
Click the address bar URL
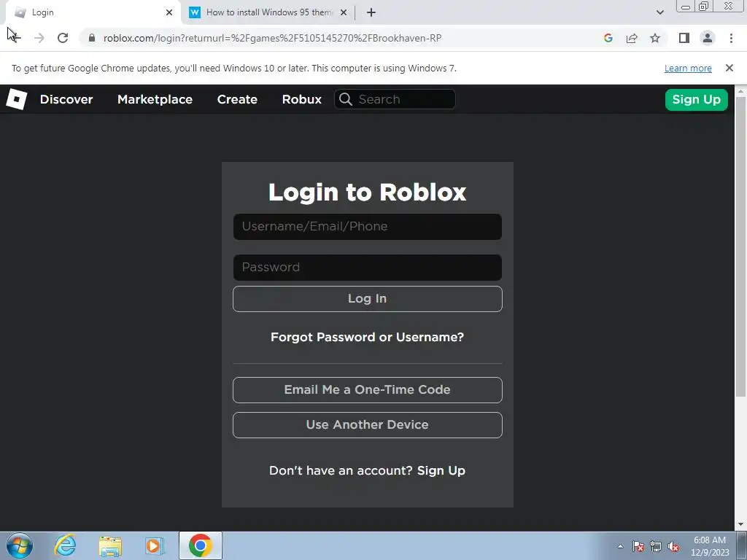pyautogui.click(x=272, y=38)
